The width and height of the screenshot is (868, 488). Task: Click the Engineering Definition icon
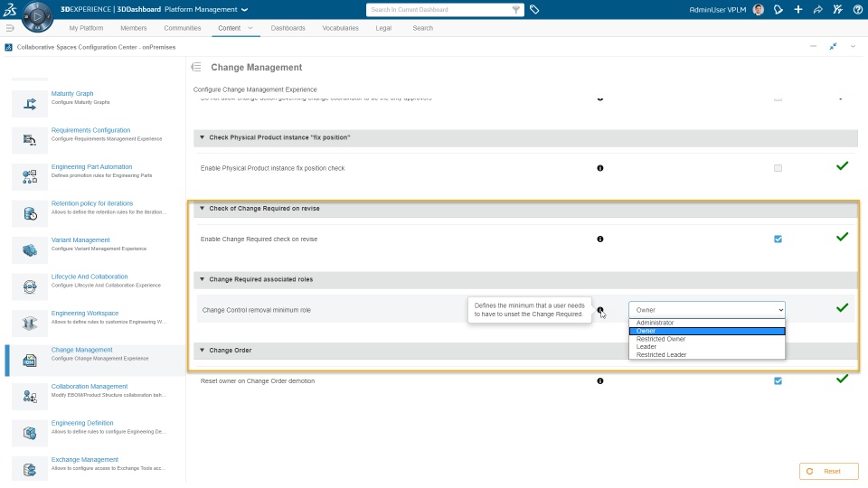[x=30, y=433]
